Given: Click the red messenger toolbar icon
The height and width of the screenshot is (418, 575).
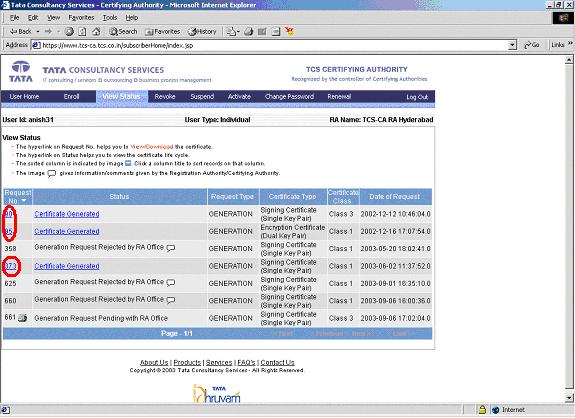Looking at the screenshot, I should click(x=289, y=32).
